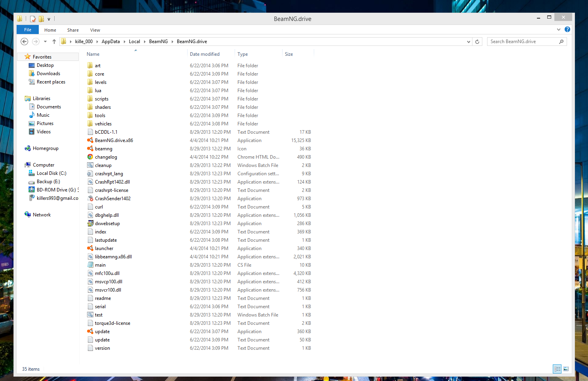
Task: Open Desktop under Favorites
Action: (x=45, y=65)
